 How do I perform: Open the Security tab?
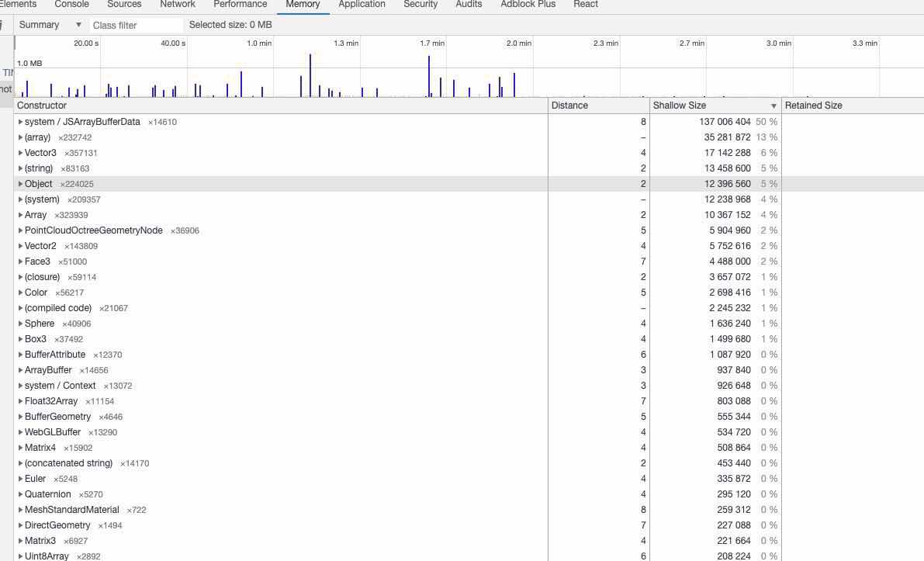(420, 4)
